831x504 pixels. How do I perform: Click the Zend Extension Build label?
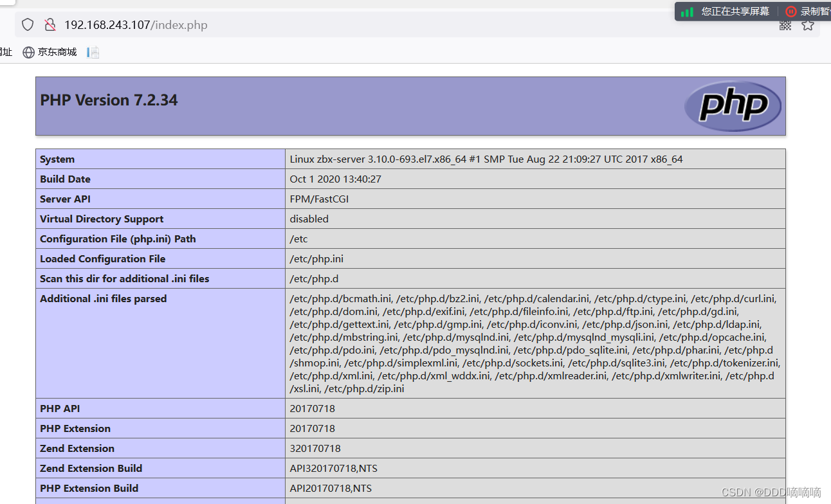tap(91, 469)
